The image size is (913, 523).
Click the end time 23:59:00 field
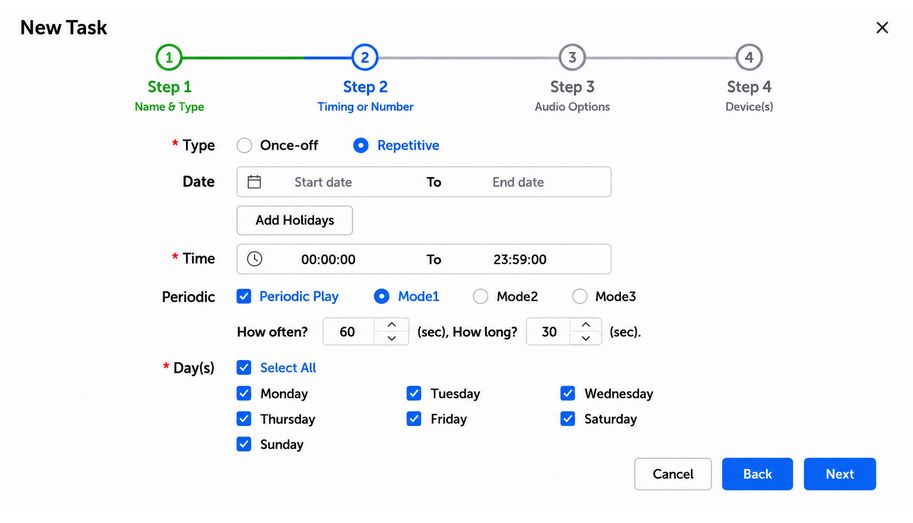coord(520,259)
